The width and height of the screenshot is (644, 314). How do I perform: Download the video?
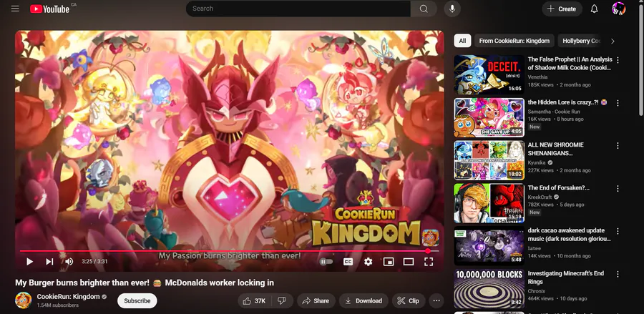coord(364,301)
